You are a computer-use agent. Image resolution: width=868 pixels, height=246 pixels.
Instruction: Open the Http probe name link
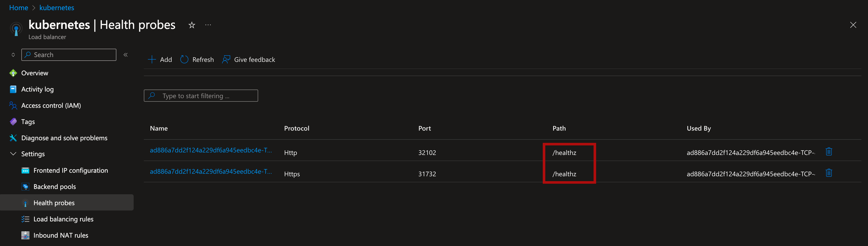tap(211, 150)
